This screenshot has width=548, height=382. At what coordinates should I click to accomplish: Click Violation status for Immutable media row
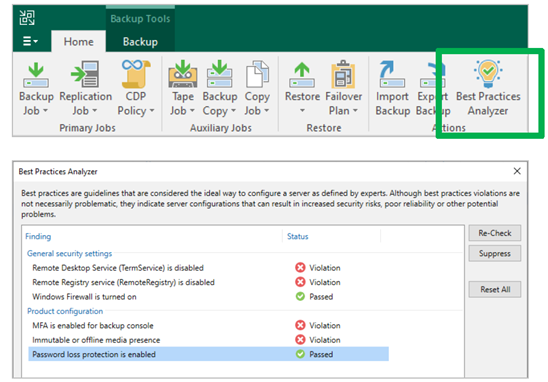point(325,340)
